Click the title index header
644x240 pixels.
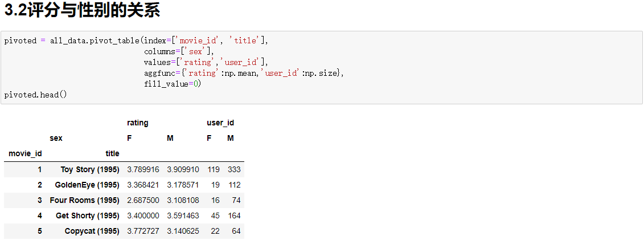point(112,153)
